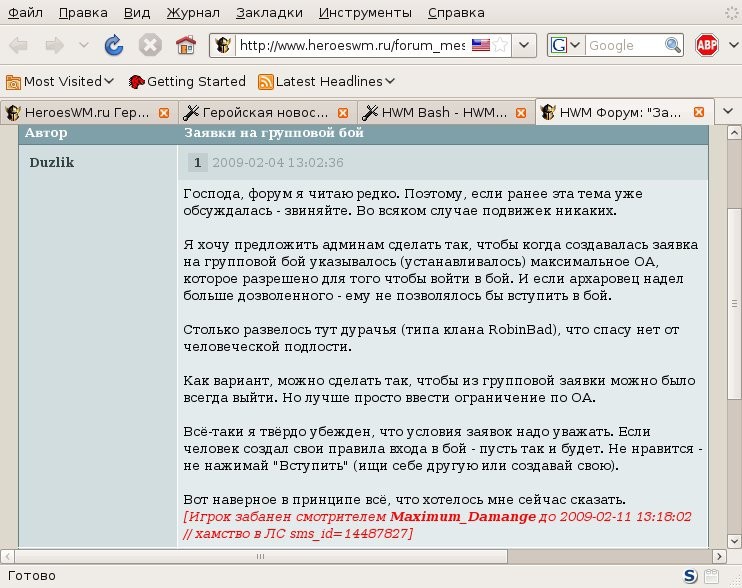Close the HeroesWM.ru Гер... tab
Screen dimensions: 742x588
coord(164,113)
